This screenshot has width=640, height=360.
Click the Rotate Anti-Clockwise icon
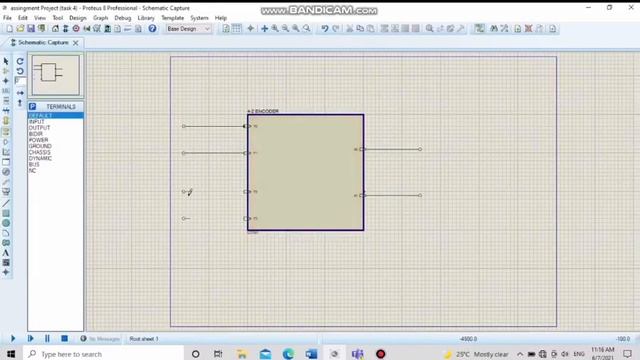[x=20, y=71]
